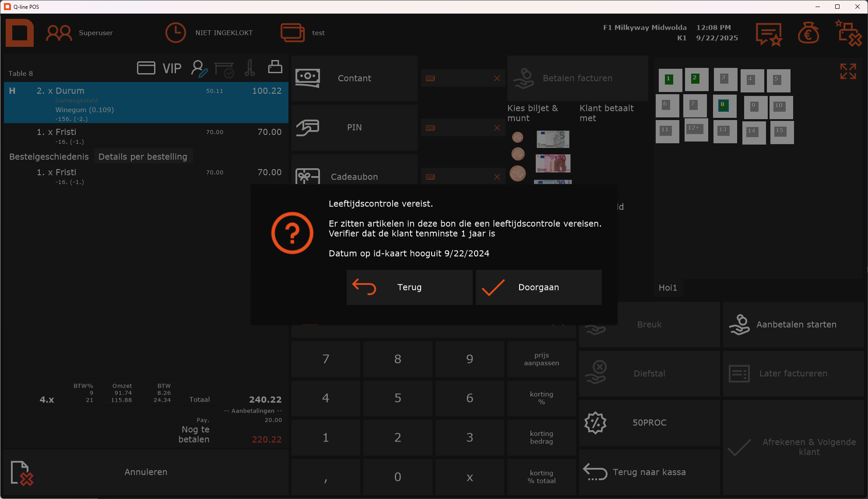Pick the 5 euro banknote
The width and height of the screenshot is (868, 499).
(553, 139)
